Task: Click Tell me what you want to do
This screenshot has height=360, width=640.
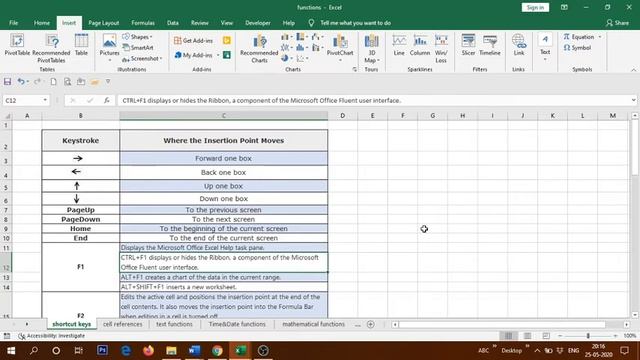Action: pos(356,23)
